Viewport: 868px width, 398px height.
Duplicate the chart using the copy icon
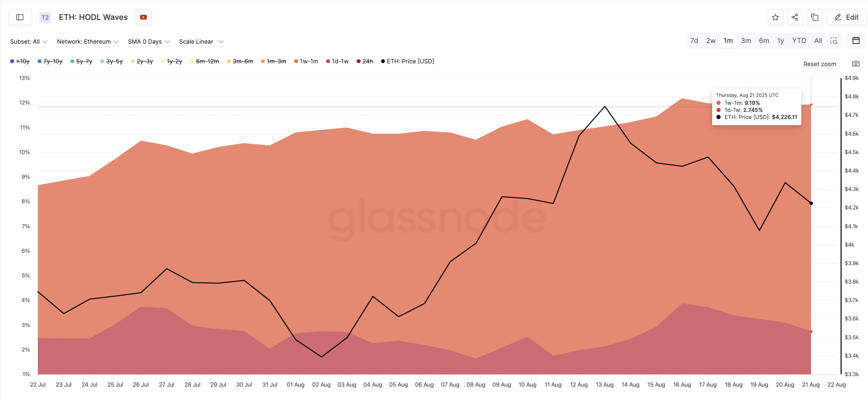point(815,17)
